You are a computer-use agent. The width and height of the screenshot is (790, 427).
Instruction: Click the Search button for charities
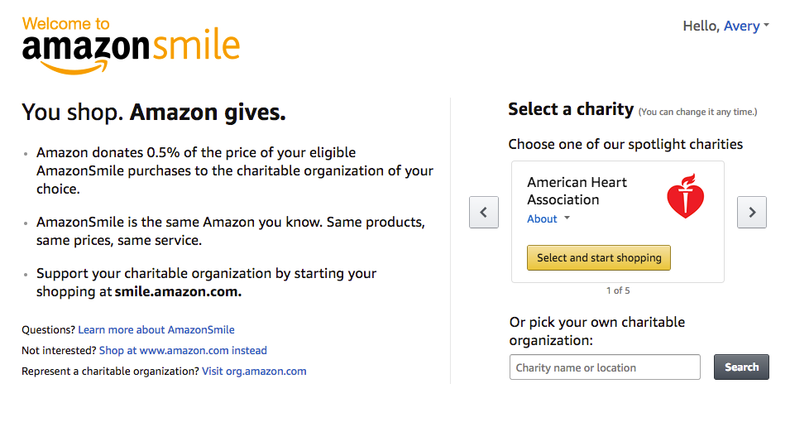coord(741,367)
